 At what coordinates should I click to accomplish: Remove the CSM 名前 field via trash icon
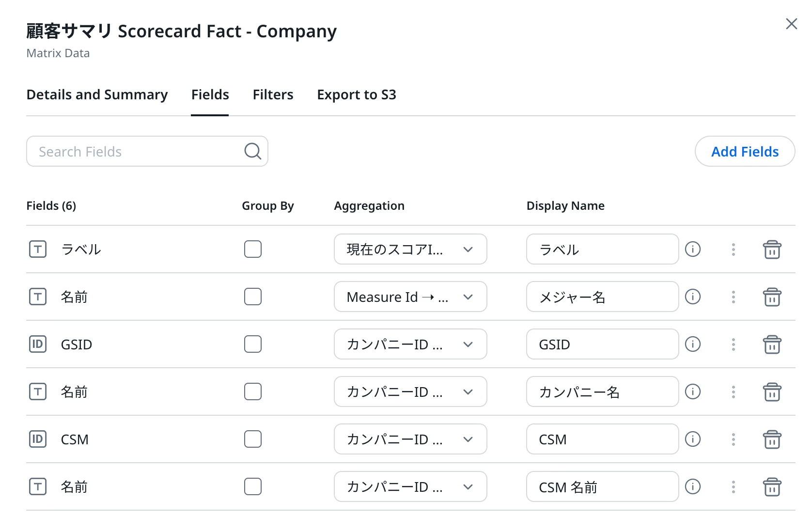click(x=772, y=487)
